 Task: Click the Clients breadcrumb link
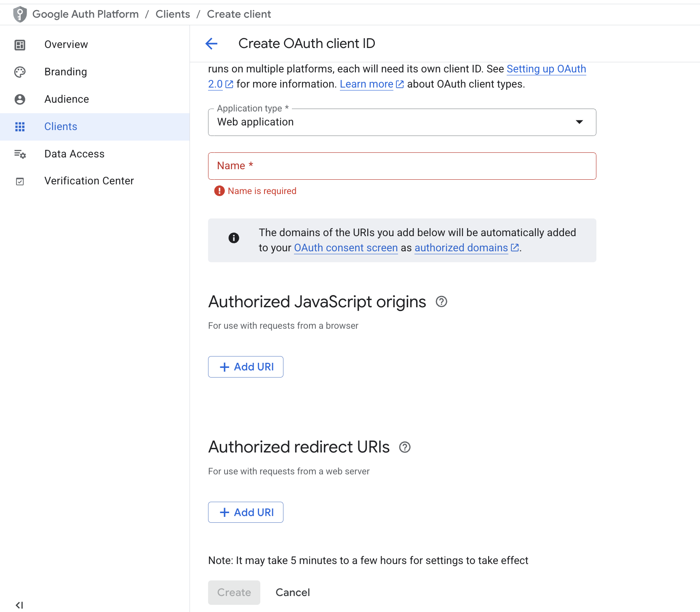point(173,14)
